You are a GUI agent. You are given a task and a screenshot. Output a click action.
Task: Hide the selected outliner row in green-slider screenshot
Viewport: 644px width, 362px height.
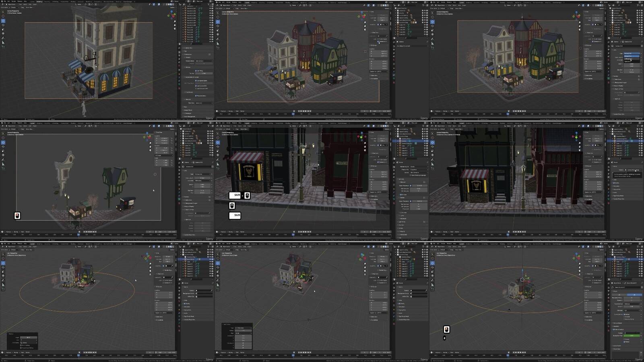pyautogui.click(x=639, y=259)
